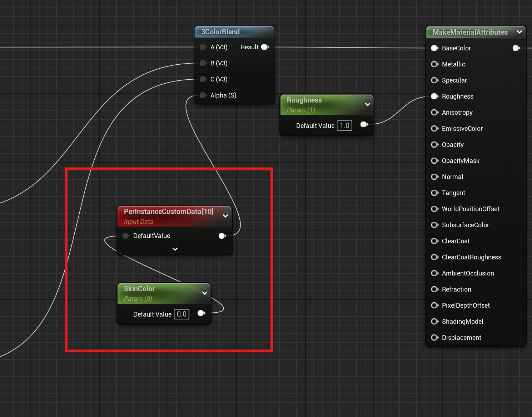Click the Tangent input pin
Screen dimensions: 532x417
[435, 193]
